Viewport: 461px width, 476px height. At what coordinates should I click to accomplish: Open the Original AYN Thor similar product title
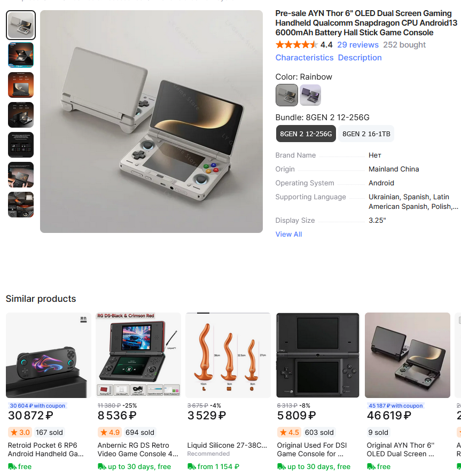point(401,450)
